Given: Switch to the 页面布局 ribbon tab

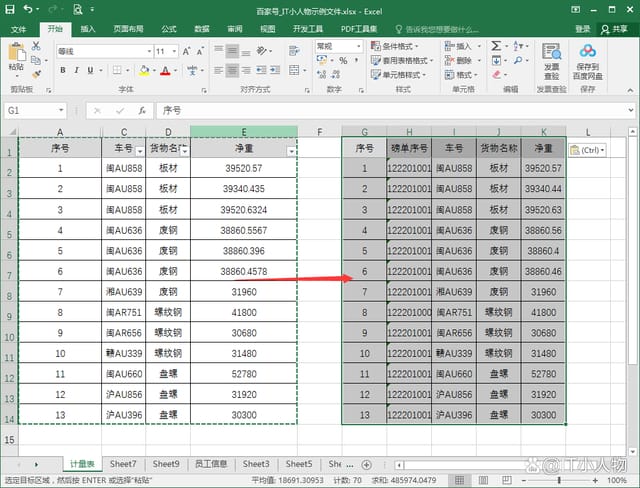Looking at the screenshot, I should [x=128, y=29].
